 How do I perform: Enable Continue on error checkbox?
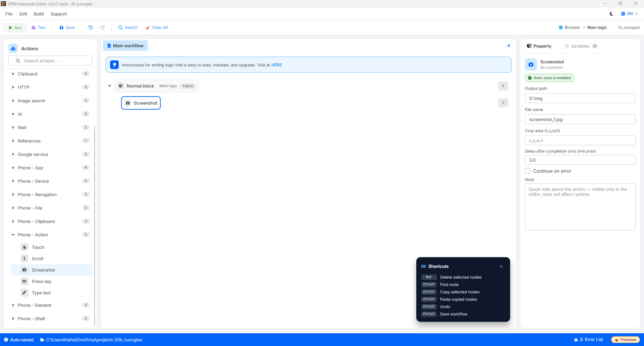point(528,171)
